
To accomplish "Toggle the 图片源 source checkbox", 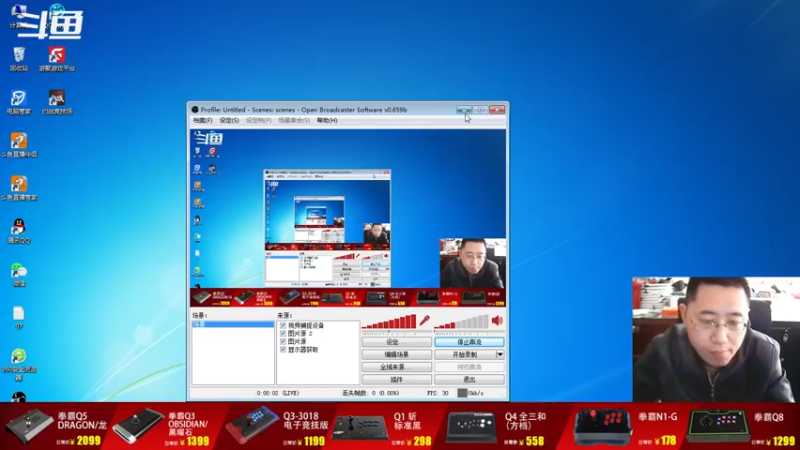I will [283, 341].
